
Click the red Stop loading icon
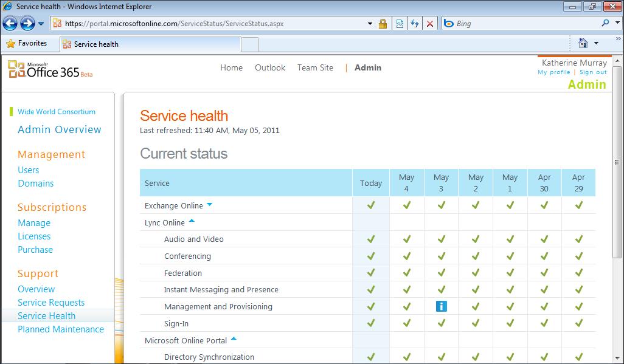pyautogui.click(x=430, y=24)
